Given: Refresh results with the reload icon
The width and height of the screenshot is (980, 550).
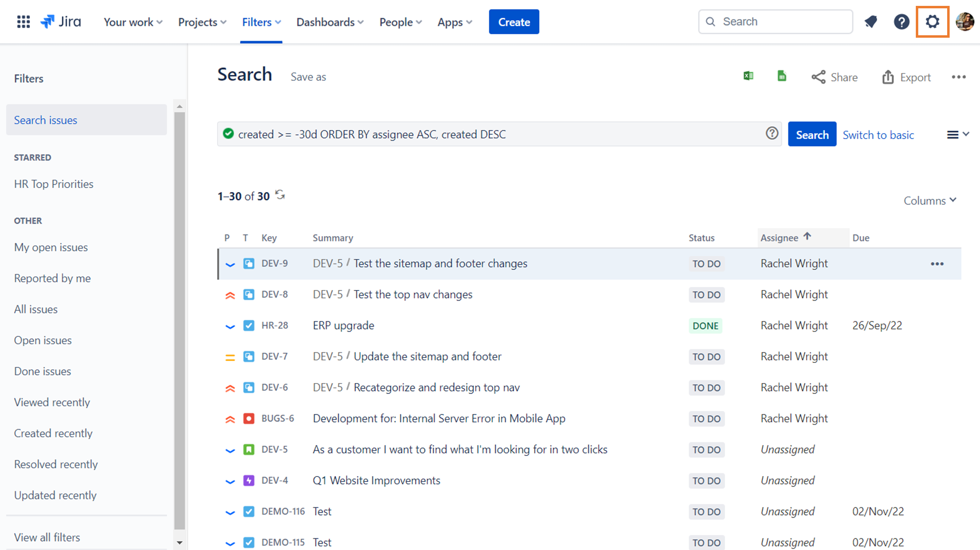Looking at the screenshot, I should [x=280, y=195].
